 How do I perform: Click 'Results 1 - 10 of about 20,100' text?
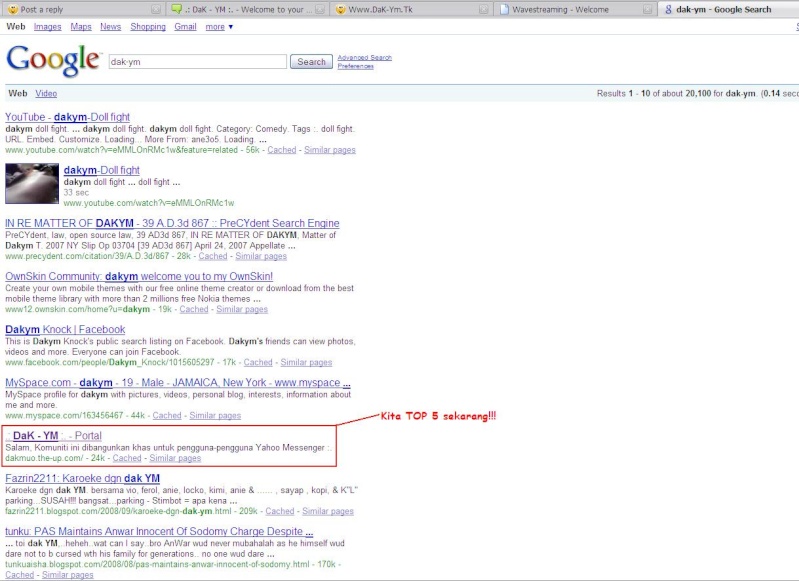click(x=654, y=93)
